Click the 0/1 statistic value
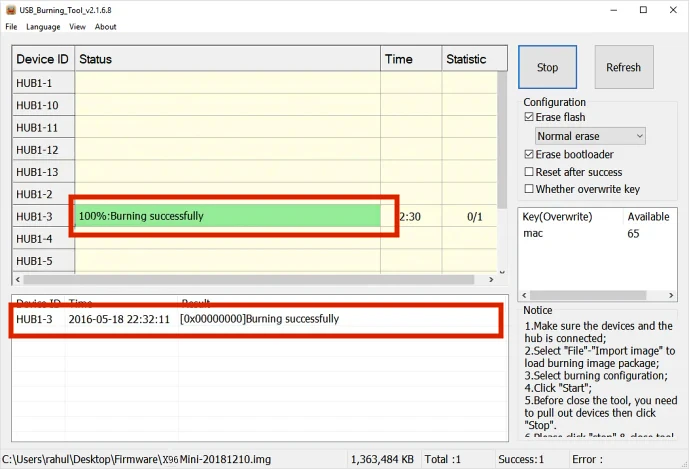 pos(474,217)
